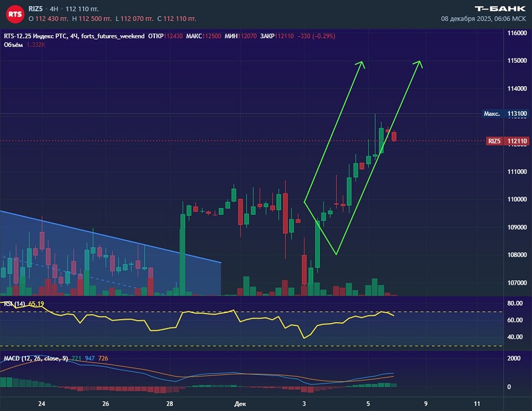Click the change value '−330 (−0.29%)'
This screenshot has width=532, height=411.
tap(316, 36)
